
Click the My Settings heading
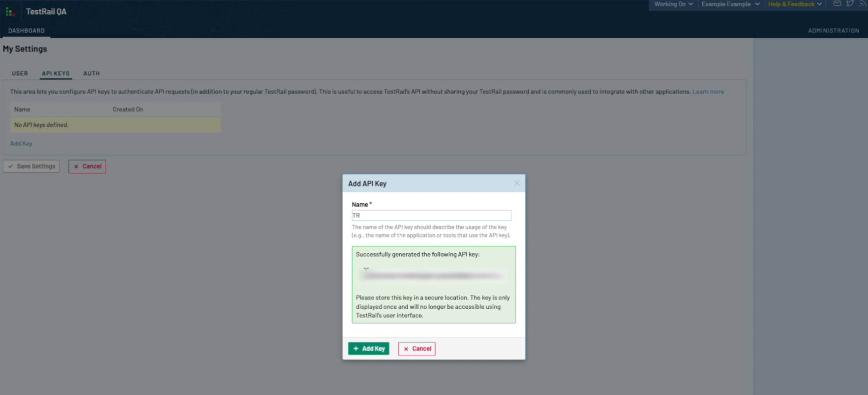(25, 49)
